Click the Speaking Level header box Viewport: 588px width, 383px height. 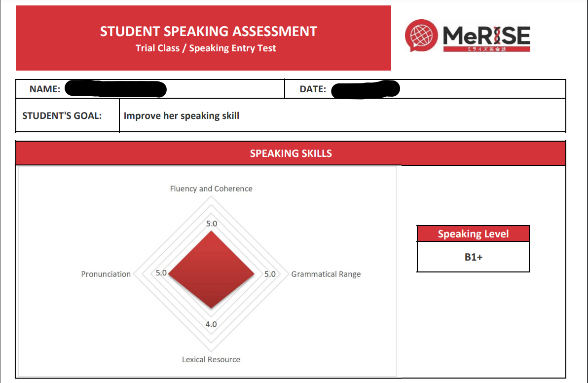(473, 234)
